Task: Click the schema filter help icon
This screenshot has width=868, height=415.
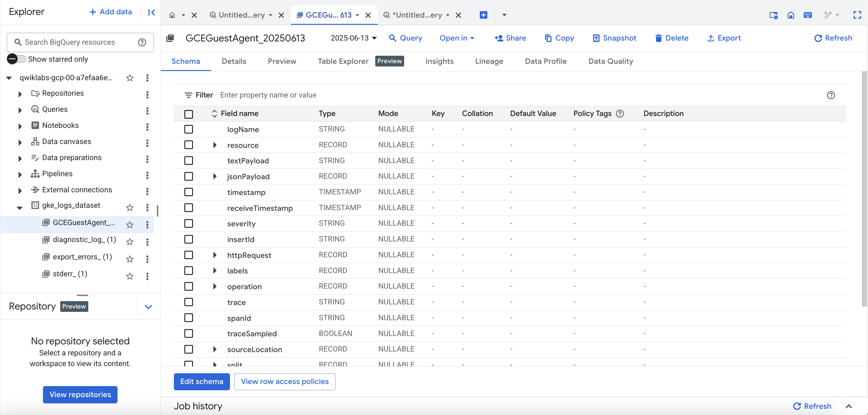Action: point(831,95)
